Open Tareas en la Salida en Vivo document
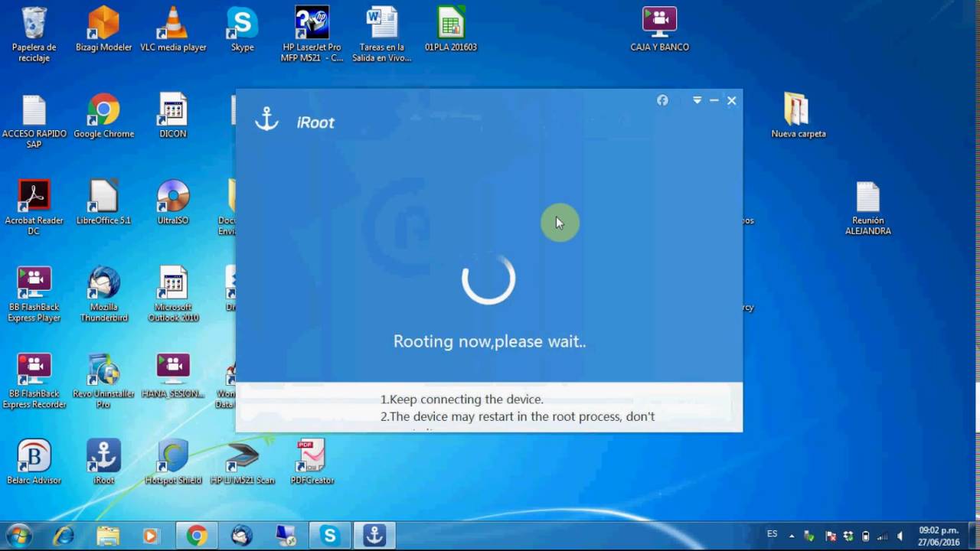 (381, 34)
